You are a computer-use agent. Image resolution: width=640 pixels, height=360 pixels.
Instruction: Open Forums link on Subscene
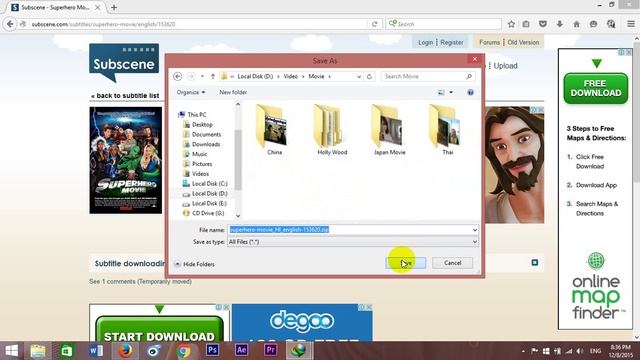[x=489, y=42]
